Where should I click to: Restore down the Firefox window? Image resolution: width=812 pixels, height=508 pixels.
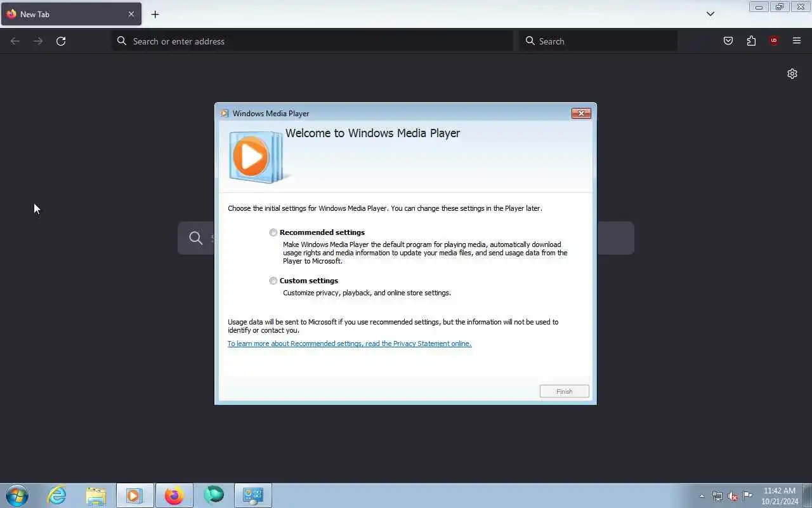pyautogui.click(x=780, y=7)
